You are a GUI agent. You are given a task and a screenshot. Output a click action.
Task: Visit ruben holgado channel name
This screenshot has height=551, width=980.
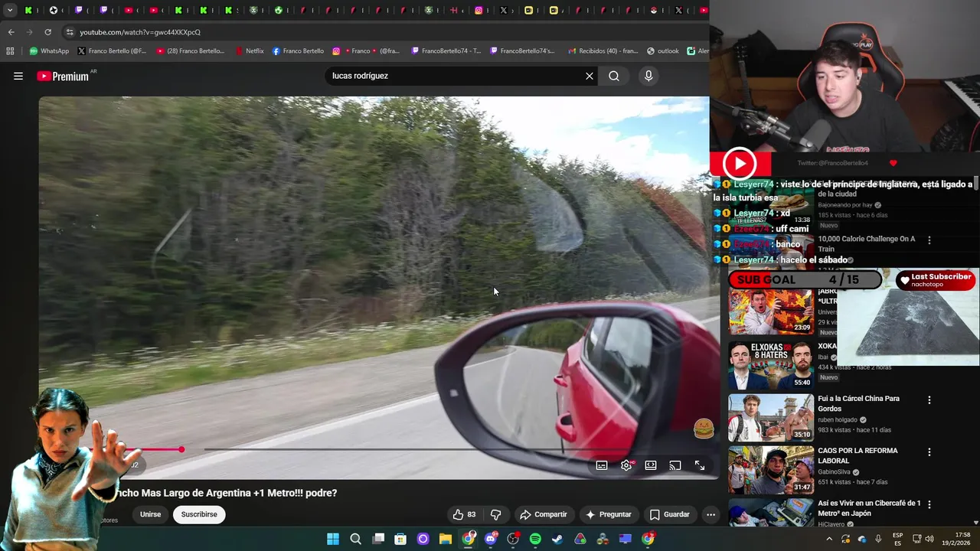[x=838, y=419]
